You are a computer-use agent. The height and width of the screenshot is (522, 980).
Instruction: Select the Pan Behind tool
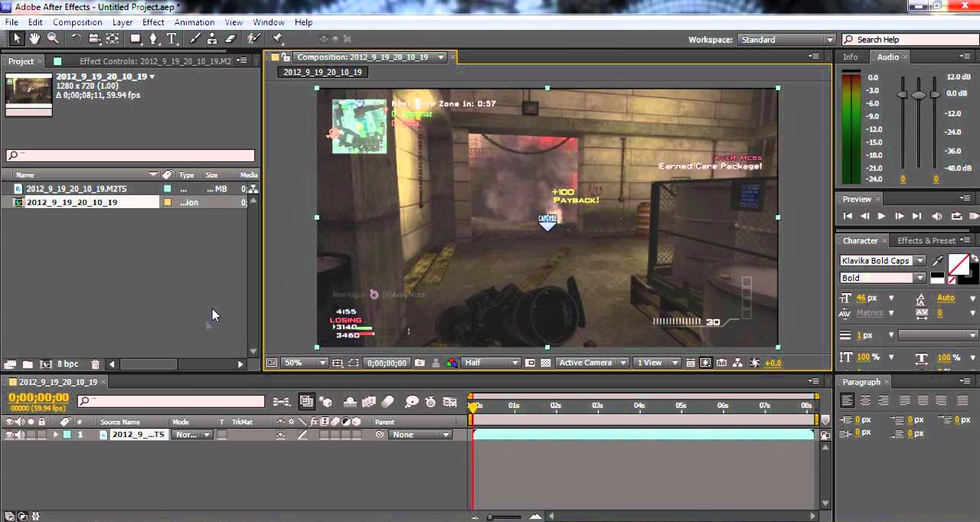113,39
